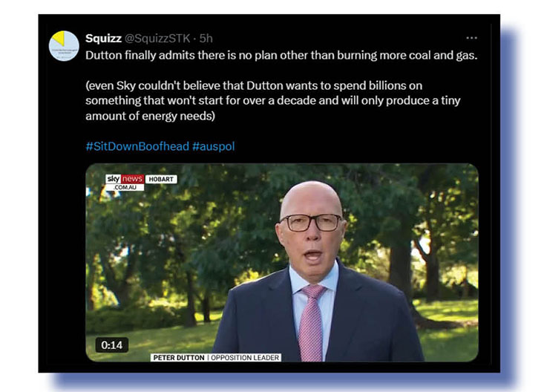The width and height of the screenshot is (547, 392).
Task: Click the yellow wedge inside the avatar
Action: 59,39
